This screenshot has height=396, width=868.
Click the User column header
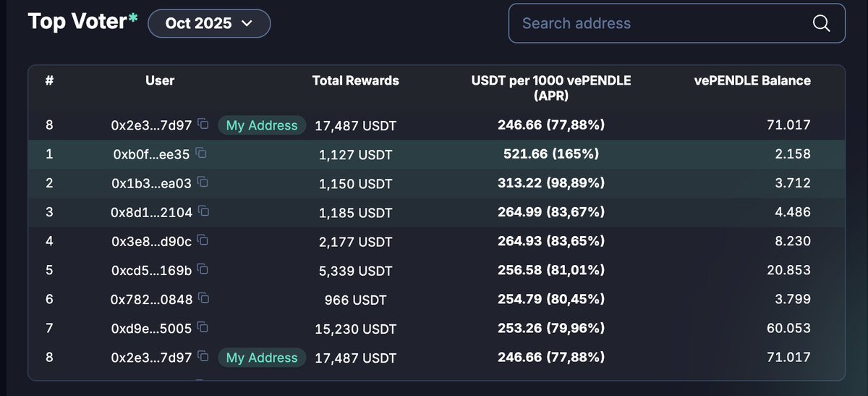click(x=160, y=81)
